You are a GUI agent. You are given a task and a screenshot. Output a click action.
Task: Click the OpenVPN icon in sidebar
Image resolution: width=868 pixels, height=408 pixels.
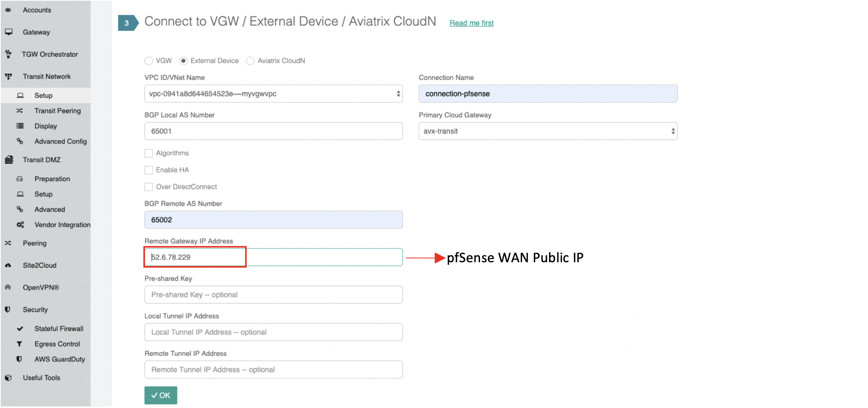[x=8, y=287]
